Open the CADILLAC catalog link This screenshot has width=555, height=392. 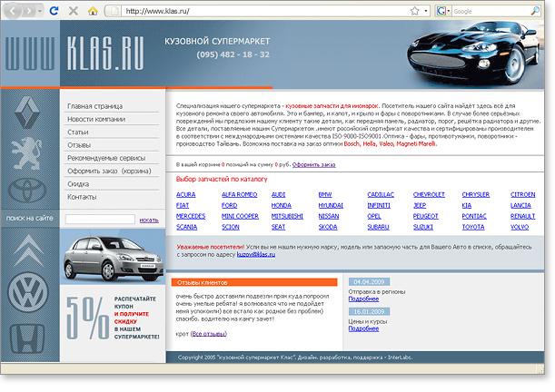(x=381, y=195)
